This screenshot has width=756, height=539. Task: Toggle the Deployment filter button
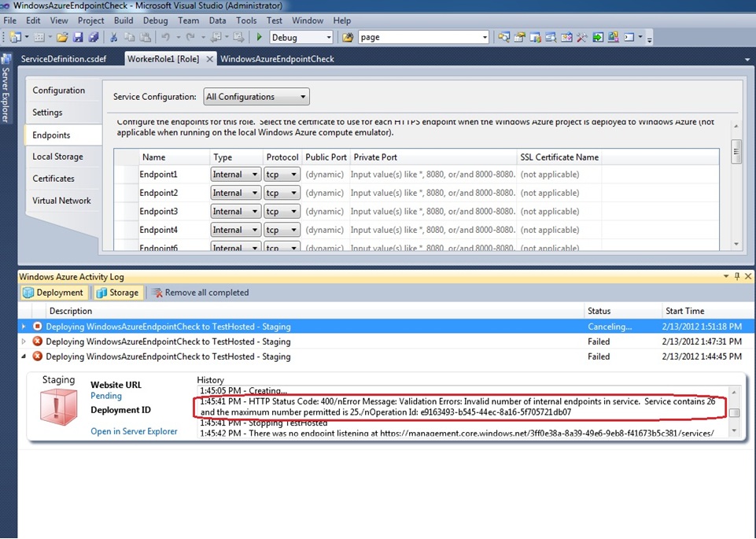point(54,293)
